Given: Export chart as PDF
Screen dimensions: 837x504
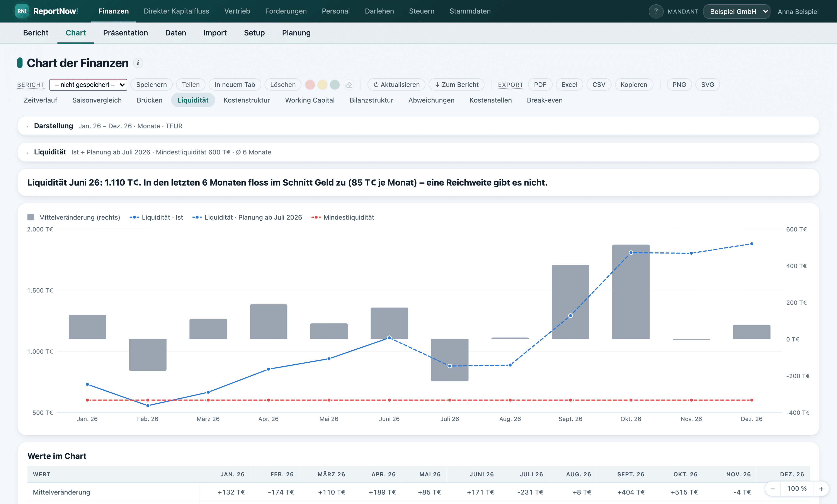Looking at the screenshot, I should [540, 85].
